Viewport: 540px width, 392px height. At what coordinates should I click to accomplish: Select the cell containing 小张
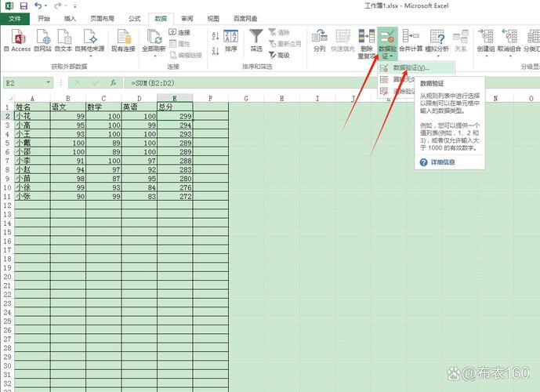click(32, 196)
